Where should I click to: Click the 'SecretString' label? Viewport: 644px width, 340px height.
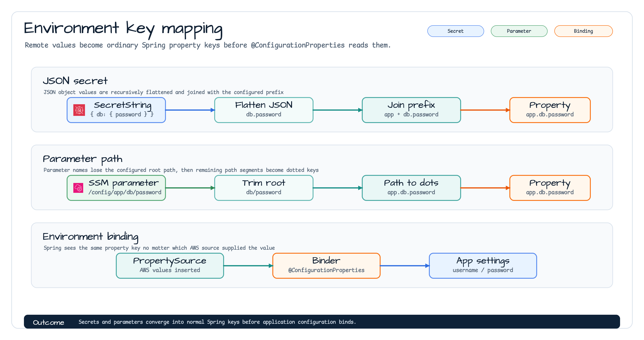pyautogui.click(x=123, y=105)
